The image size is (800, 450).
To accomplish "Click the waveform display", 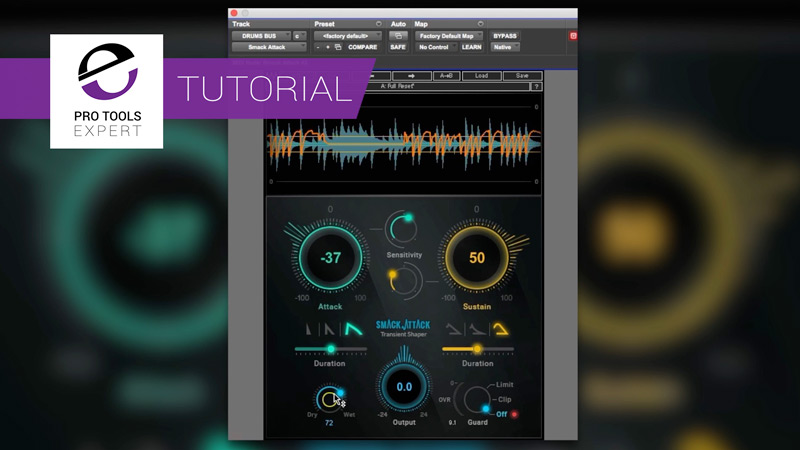I will click(x=404, y=144).
